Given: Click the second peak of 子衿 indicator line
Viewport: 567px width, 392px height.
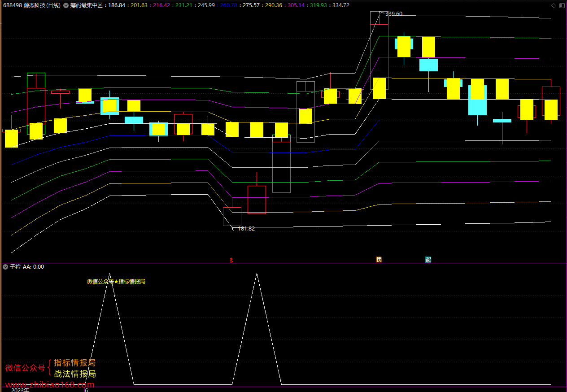Looking at the screenshot, I should 257,274.
